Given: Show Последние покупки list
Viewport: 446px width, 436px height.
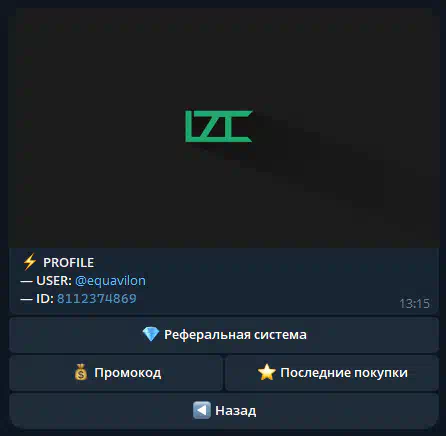Looking at the screenshot, I should (332, 373).
